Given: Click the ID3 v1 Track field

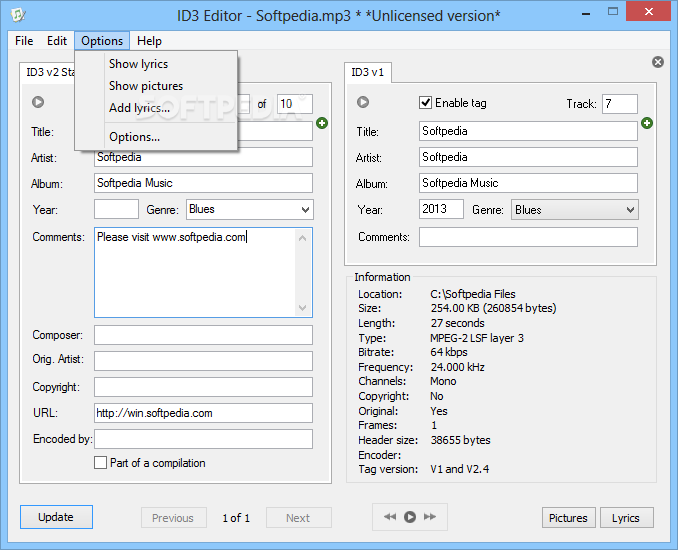Looking at the screenshot, I should 620,104.
